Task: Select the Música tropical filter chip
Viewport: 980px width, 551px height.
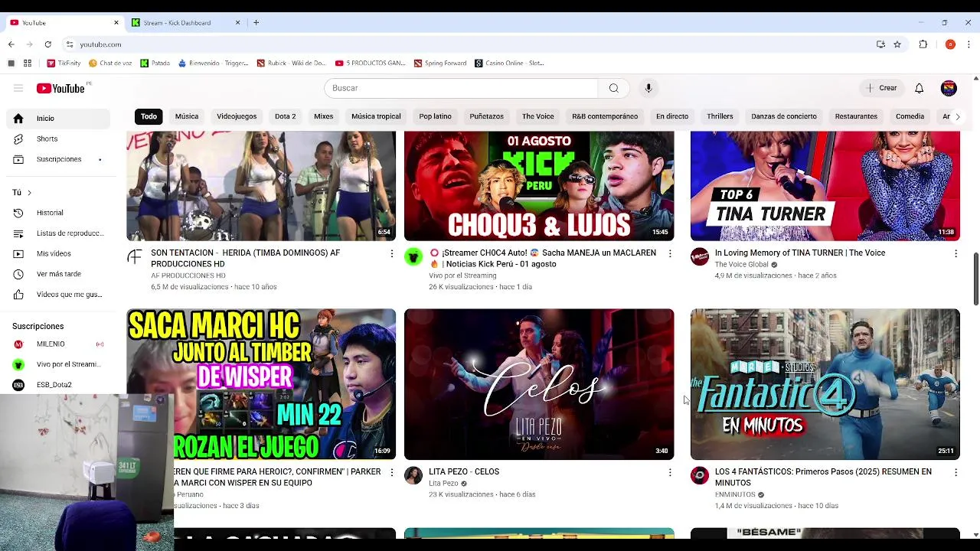Action: (376, 116)
